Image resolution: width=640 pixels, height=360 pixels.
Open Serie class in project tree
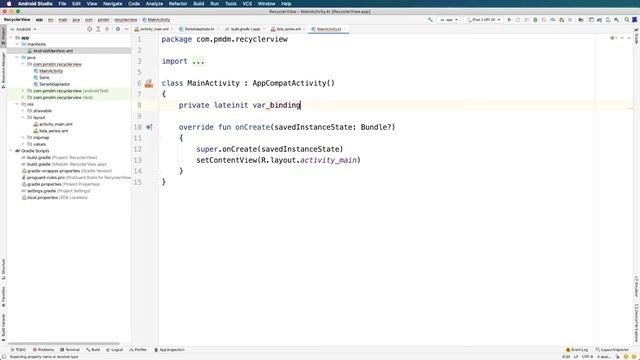(x=44, y=78)
